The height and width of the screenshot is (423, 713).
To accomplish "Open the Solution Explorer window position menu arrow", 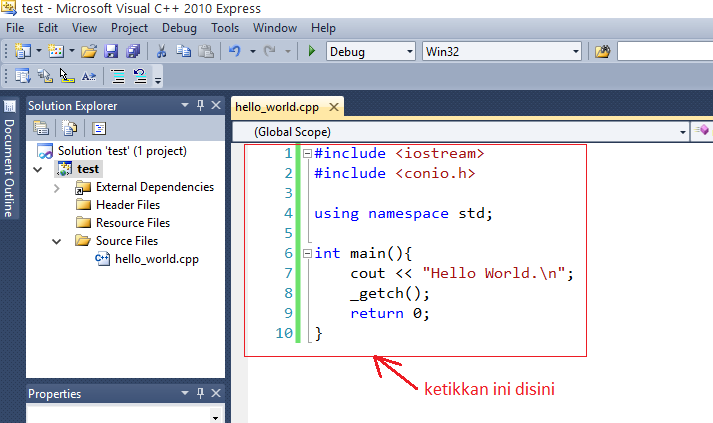I will 185,105.
